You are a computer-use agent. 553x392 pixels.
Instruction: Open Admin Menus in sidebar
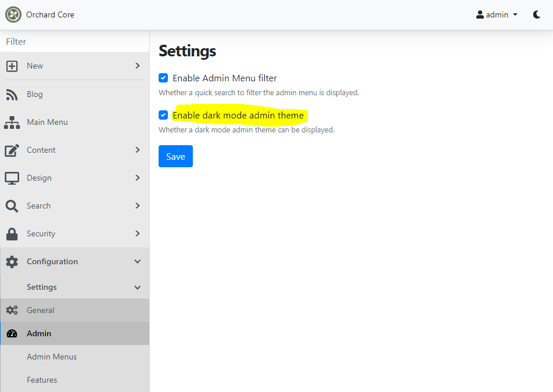point(75,357)
